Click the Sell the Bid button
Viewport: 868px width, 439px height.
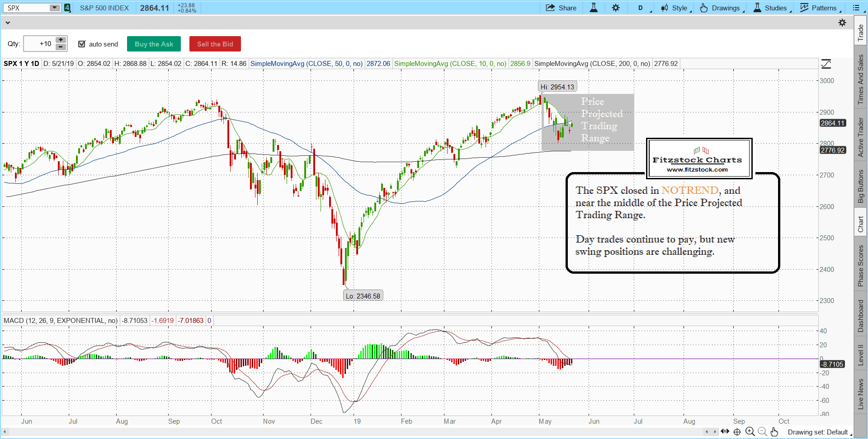tap(215, 44)
